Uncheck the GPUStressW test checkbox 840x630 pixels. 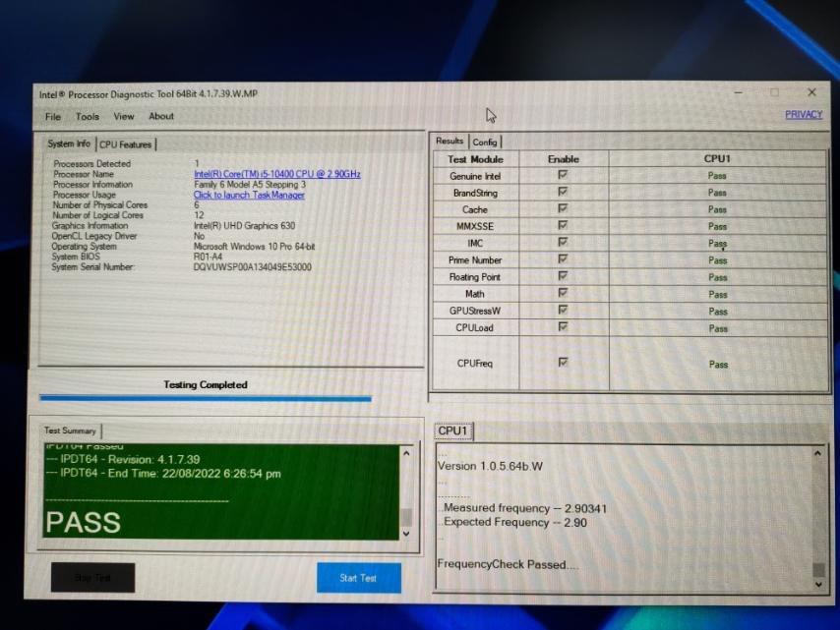tap(563, 310)
